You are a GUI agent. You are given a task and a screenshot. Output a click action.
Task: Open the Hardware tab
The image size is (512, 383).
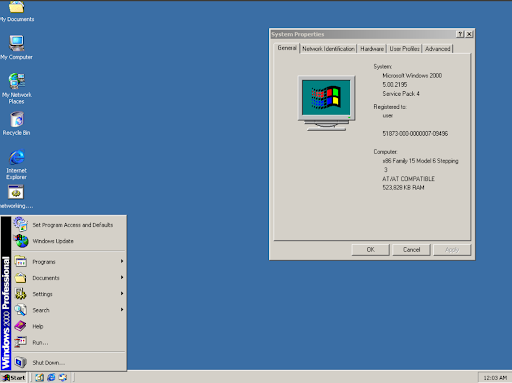point(372,49)
